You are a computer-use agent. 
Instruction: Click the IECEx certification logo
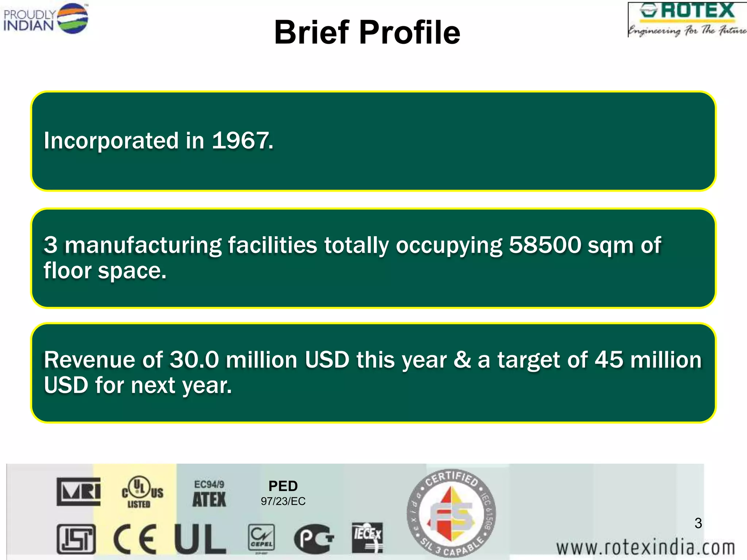[367, 538]
